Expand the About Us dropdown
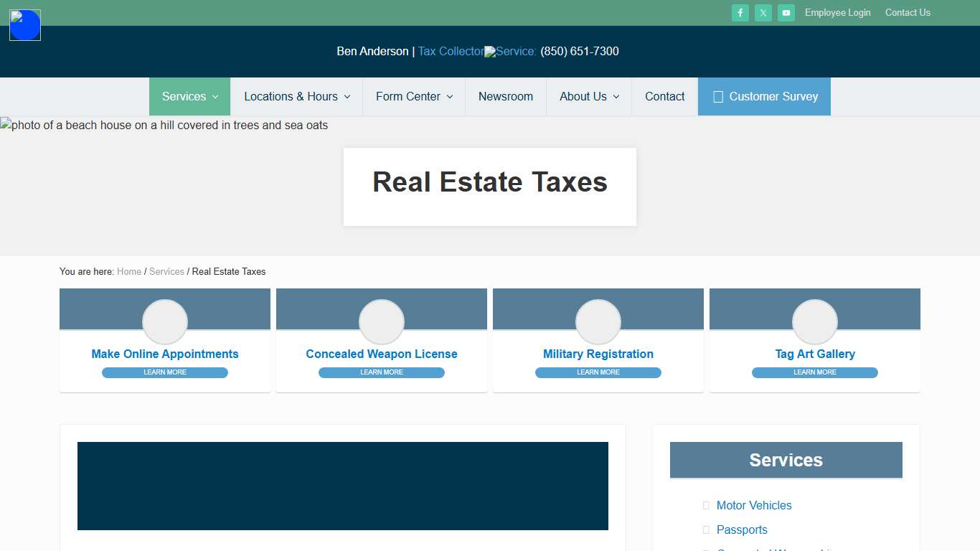This screenshot has height=551, width=980. (588, 96)
